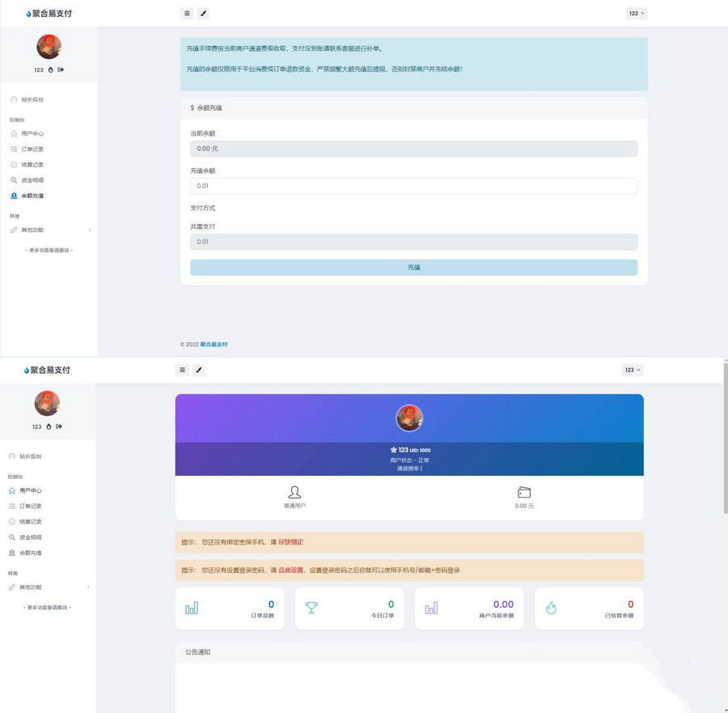728x713 pixels.
Task: Open the brush theme icon on the user center page
Action: (x=199, y=370)
